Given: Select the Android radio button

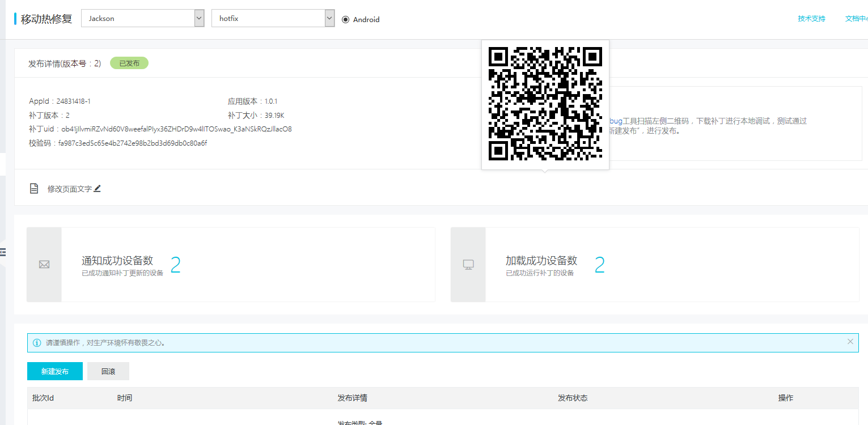Looking at the screenshot, I should tap(345, 19).
